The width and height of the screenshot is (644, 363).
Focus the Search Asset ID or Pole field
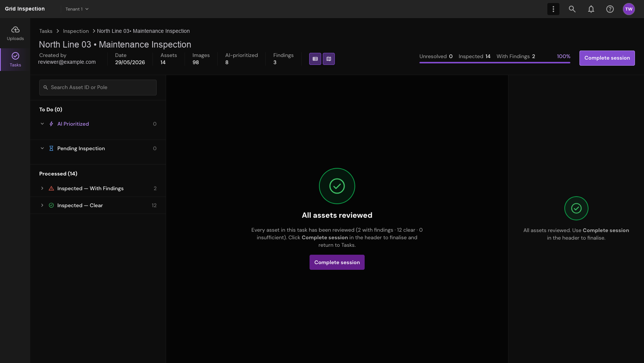[98, 88]
